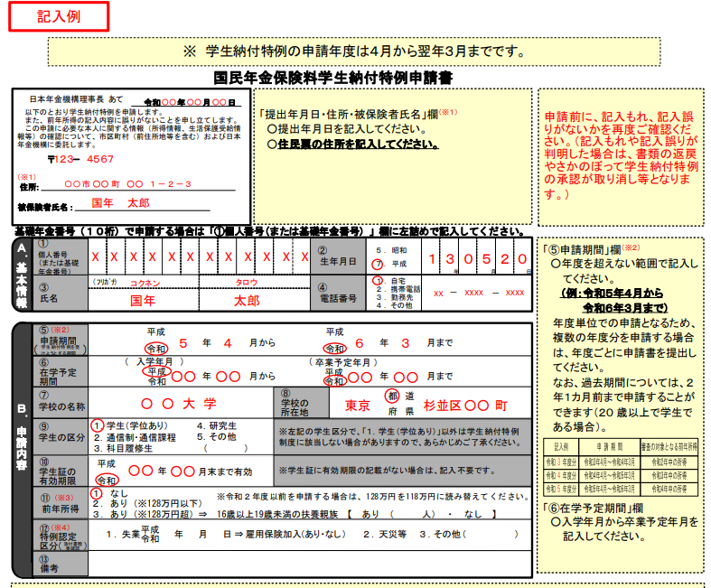Click the ④ 電話番号 label
This screenshot has width=711, height=588.
click(337, 294)
